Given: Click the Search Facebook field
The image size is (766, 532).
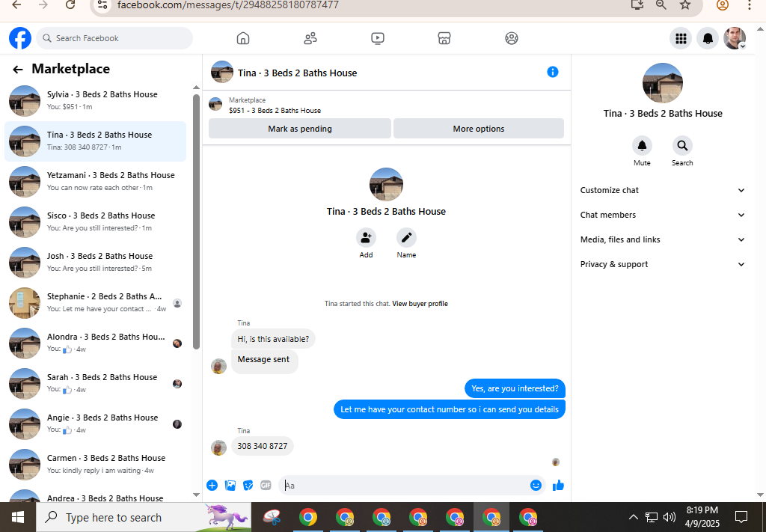Looking at the screenshot, I should click(114, 38).
